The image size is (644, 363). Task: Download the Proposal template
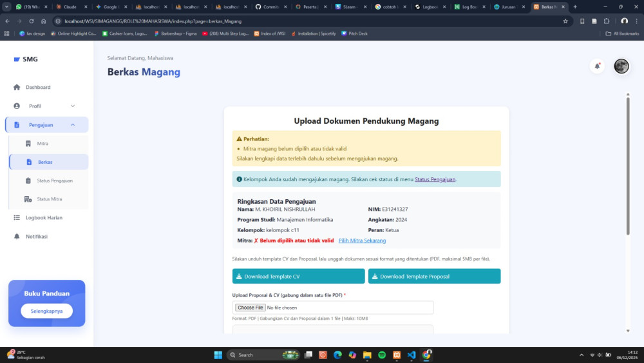(x=434, y=276)
